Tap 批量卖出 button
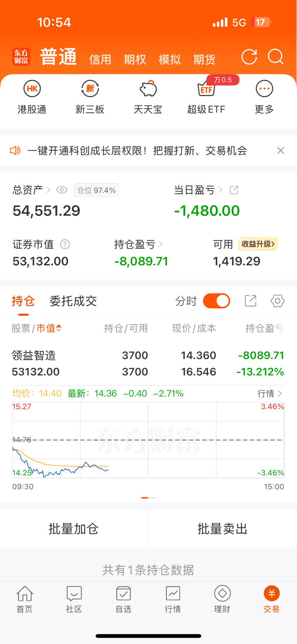The image size is (297, 644). pyautogui.click(x=222, y=528)
